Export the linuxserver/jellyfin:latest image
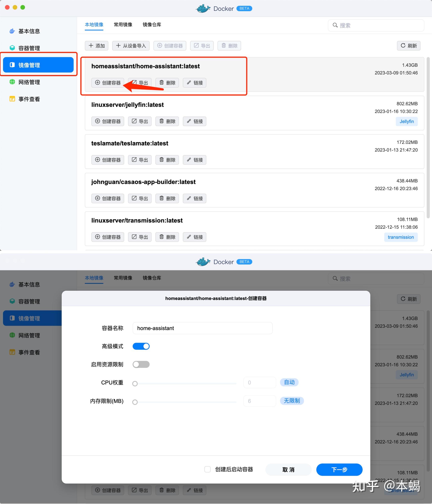The width and height of the screenshot is (432, 504). (139, 121)
